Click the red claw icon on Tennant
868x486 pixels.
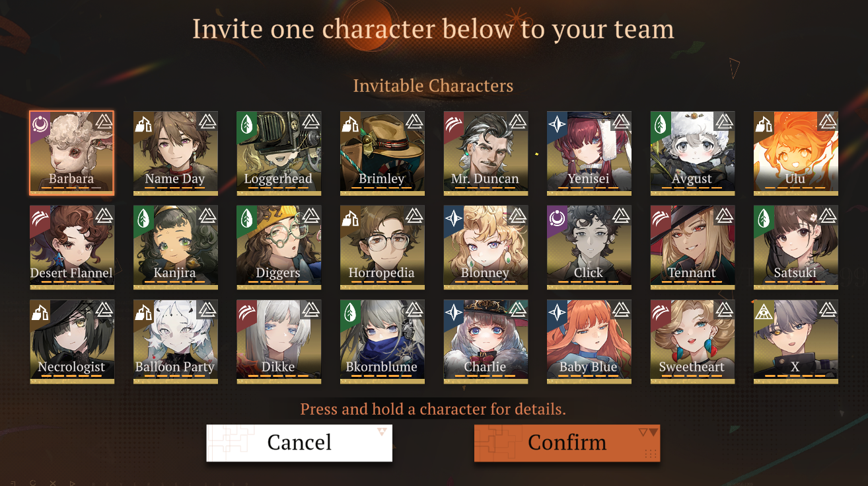(x=660, y=218)
